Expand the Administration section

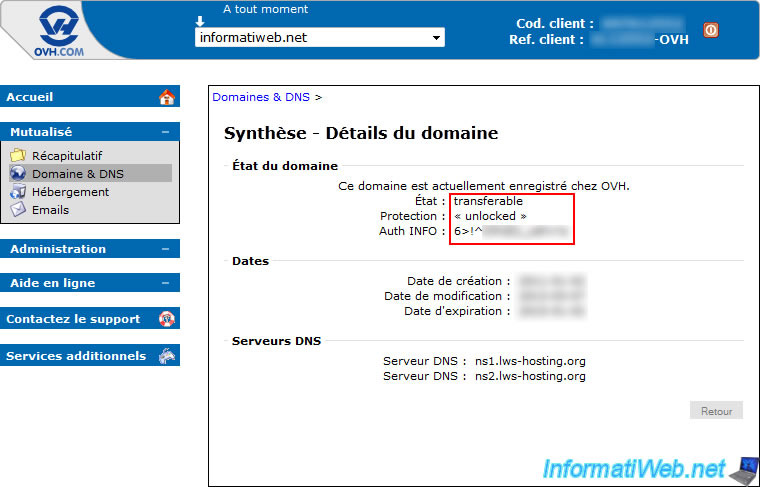click(165, 249)
